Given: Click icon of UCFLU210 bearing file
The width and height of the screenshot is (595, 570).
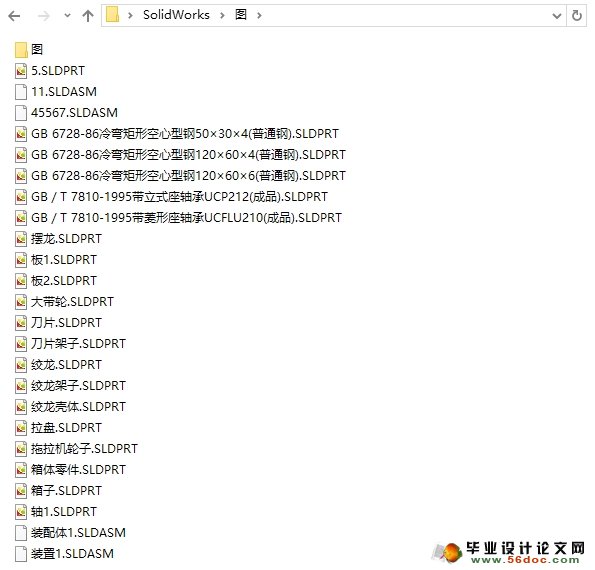Looking at the screenshot, I should pos(21,218).
